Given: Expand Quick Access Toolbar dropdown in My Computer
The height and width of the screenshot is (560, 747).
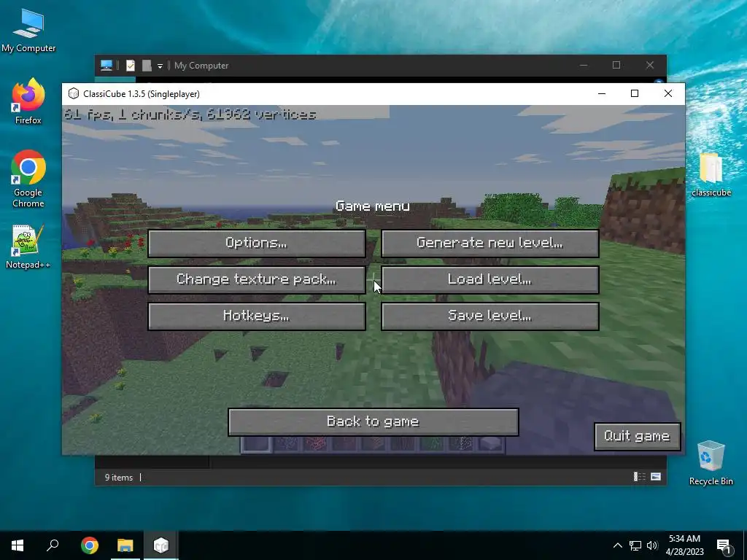Looking at the screenshot, I should pos(160,66).
